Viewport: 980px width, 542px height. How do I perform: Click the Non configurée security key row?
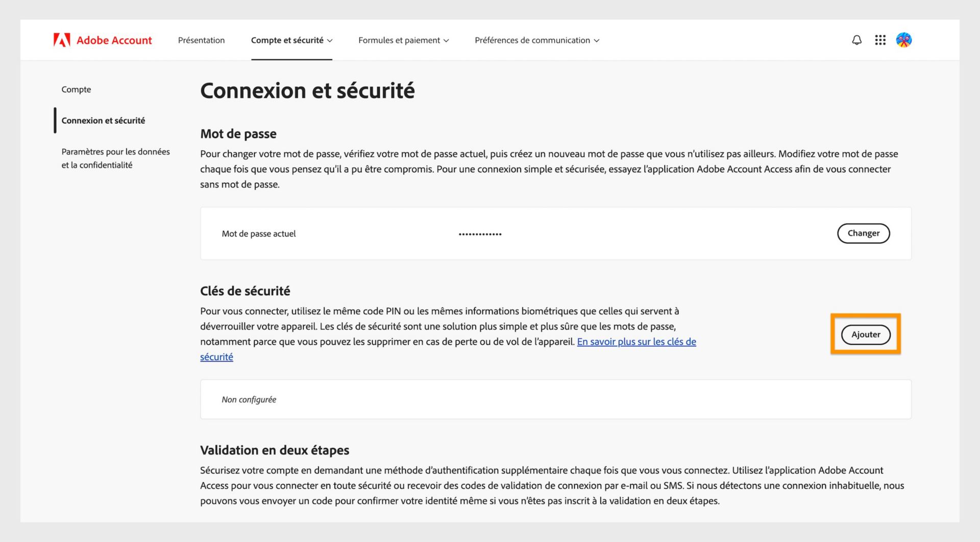coord(249,399)
